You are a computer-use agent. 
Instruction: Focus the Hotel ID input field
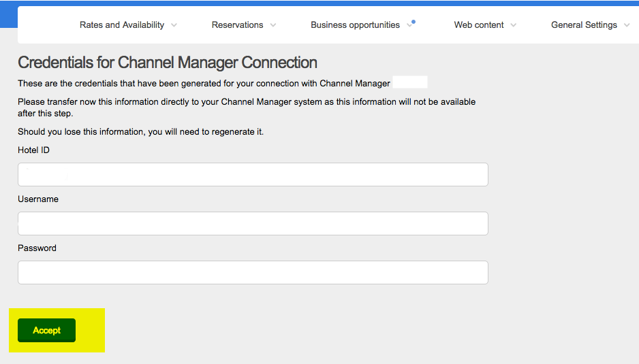pos(253,174)
